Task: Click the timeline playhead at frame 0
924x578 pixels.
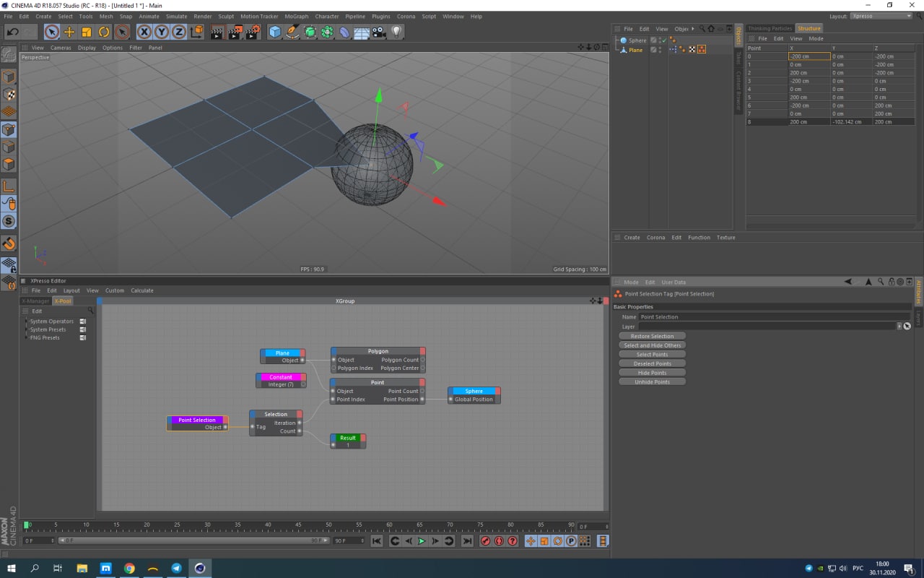Action: pyautogui.click(x=27, y=525)
